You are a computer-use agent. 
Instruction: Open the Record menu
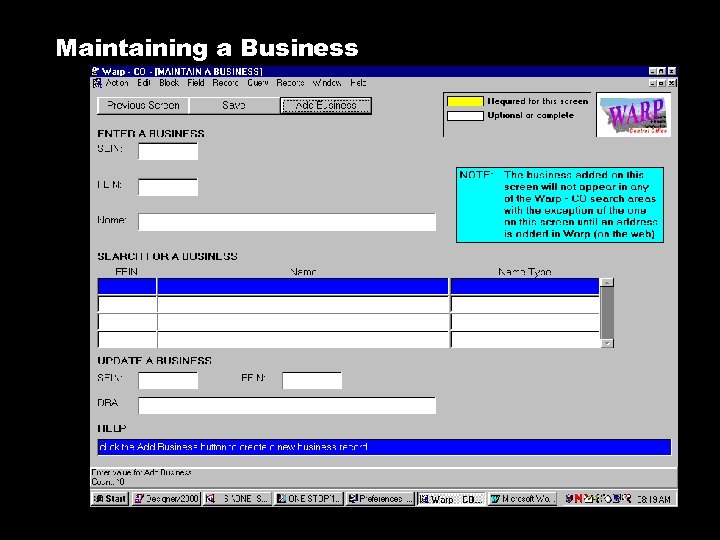(225, 83)
